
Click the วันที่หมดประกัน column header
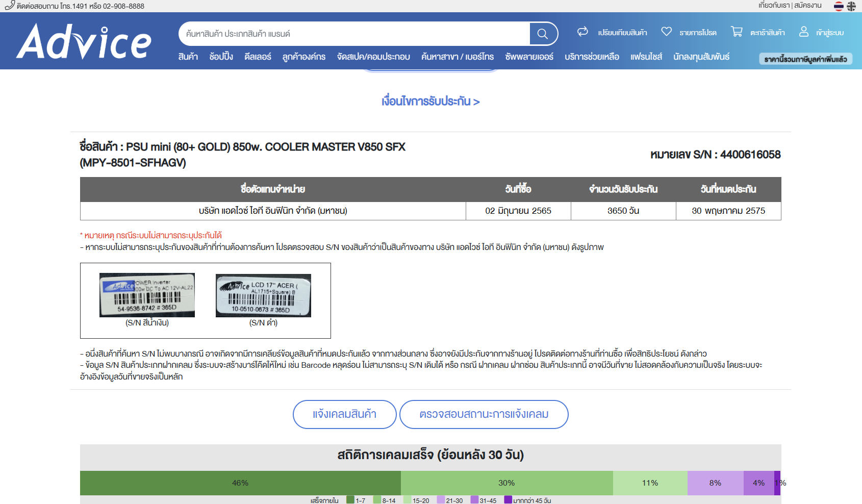pyautogui.click(x=728, y=189)
